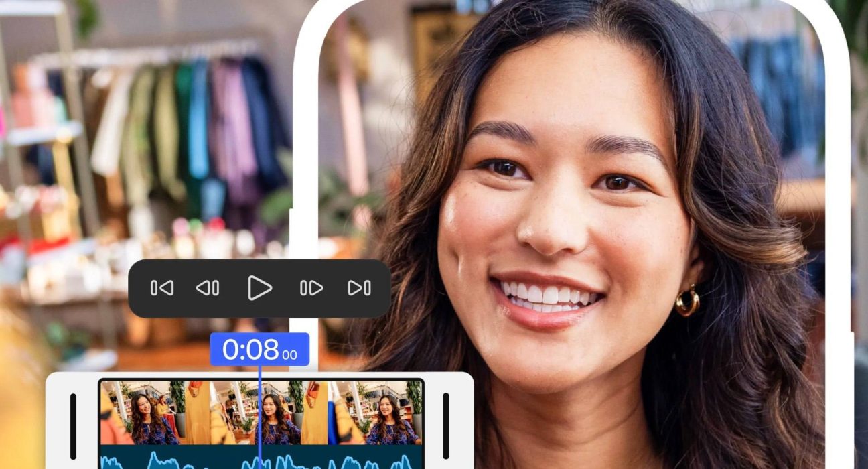Step forward one frame
This screenshot has height=469, width=868.
311,288
